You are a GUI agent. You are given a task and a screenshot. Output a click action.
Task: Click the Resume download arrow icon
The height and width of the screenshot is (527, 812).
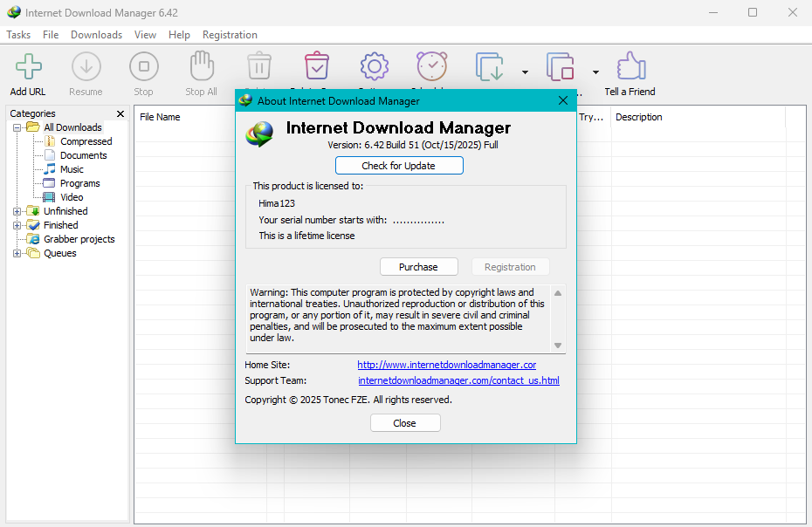pos(86,66)
